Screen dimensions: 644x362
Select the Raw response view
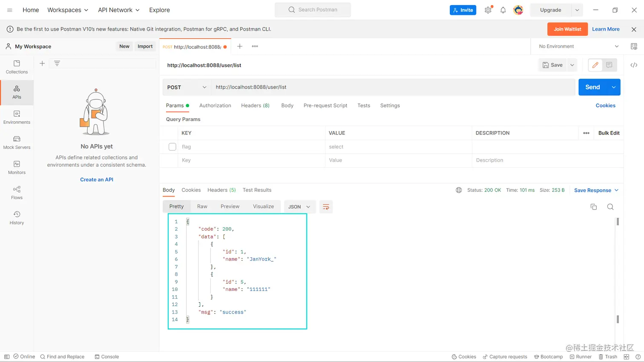pos(202,207)
